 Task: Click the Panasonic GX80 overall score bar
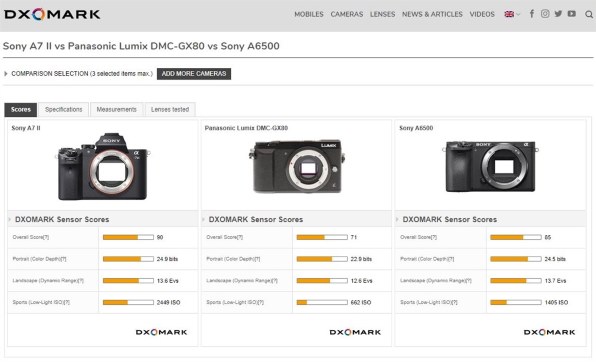[322, 237]
